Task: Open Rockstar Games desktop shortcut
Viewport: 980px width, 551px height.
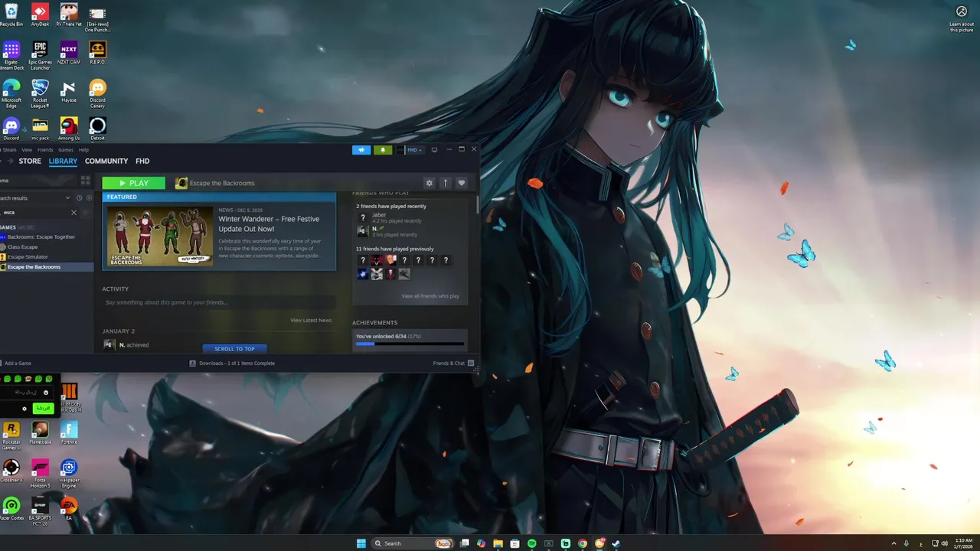Action: pos(11,435)
